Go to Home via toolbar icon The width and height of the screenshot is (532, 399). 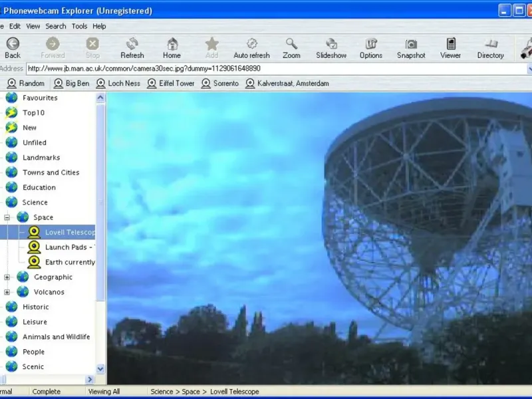point(172,44)
